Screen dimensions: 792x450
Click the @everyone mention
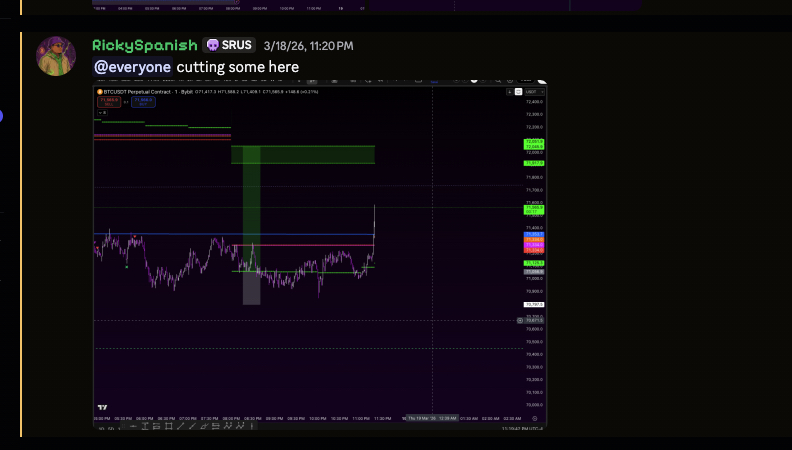pos(132,67)
